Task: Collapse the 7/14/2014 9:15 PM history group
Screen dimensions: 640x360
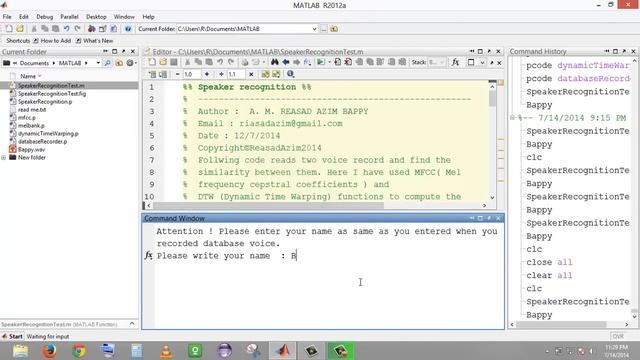Action: click(x=512, y=118)
